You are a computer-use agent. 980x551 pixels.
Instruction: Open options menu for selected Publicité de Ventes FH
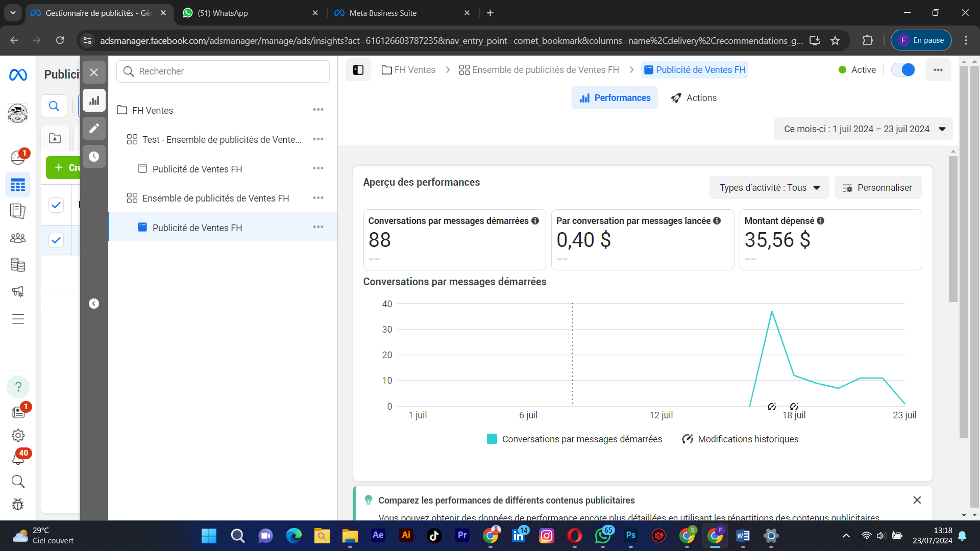tap(318, 227)
